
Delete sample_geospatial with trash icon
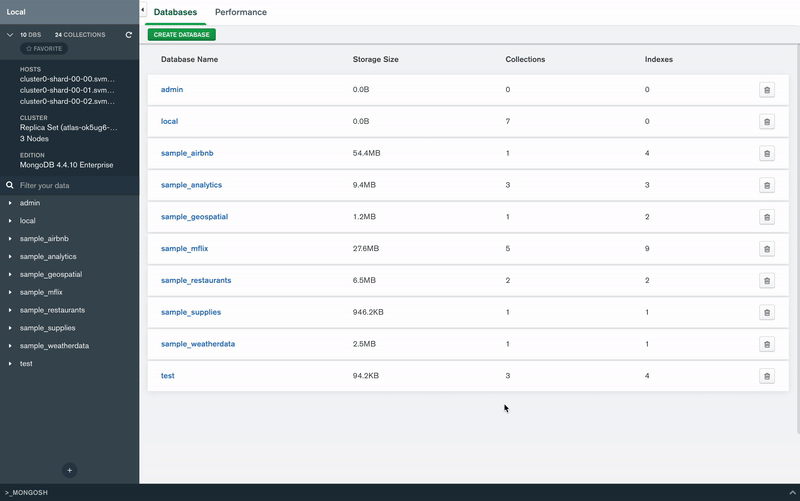767,217
